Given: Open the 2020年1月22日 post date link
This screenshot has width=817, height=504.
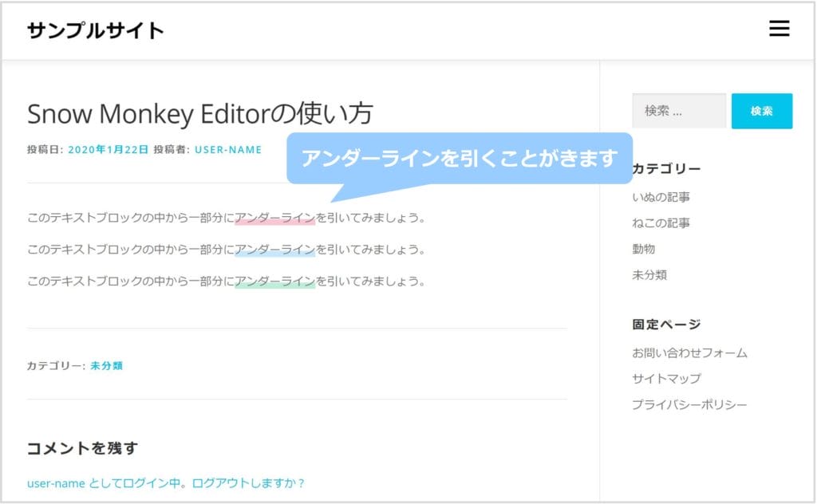Looking at the screenshot, I should point(108,149).
